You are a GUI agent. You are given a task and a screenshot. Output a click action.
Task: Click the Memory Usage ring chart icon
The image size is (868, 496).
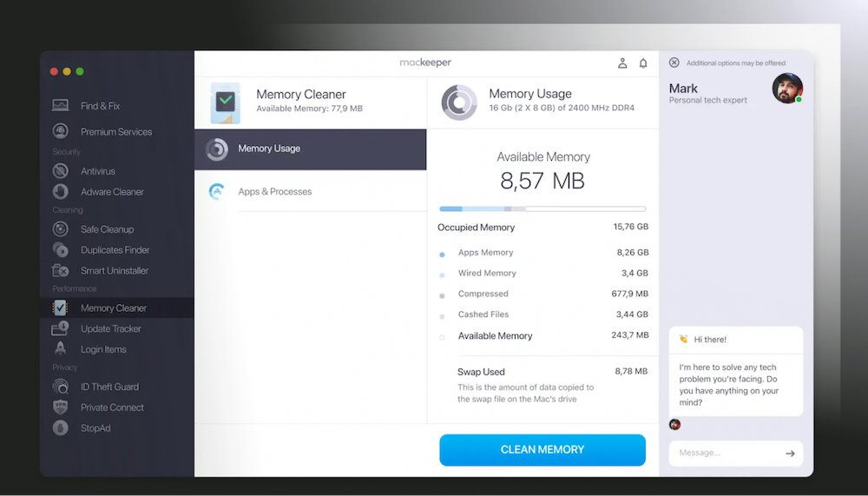tap(459, 103)
